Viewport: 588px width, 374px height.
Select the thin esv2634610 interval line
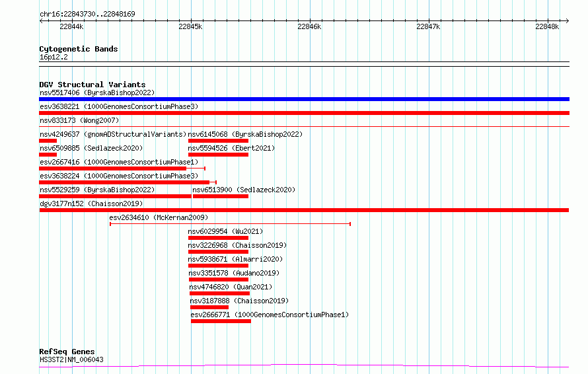pos(231,224)
